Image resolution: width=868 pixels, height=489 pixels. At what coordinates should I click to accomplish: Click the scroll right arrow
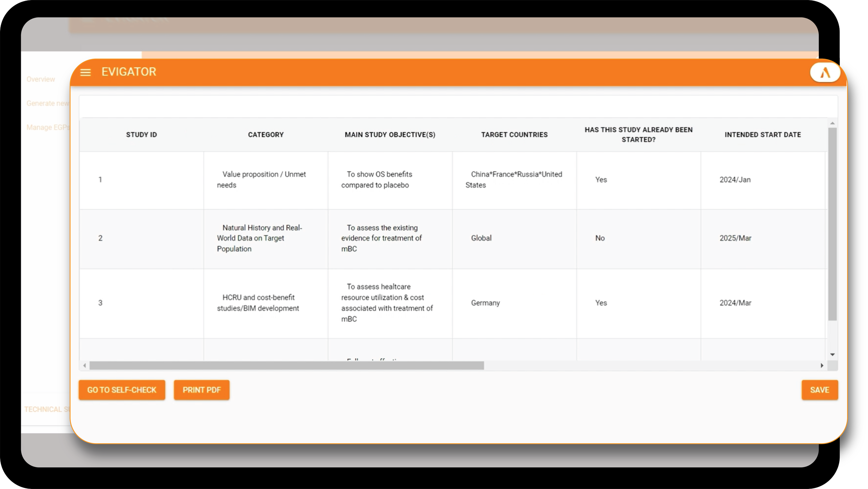click(x=822, y=365)
